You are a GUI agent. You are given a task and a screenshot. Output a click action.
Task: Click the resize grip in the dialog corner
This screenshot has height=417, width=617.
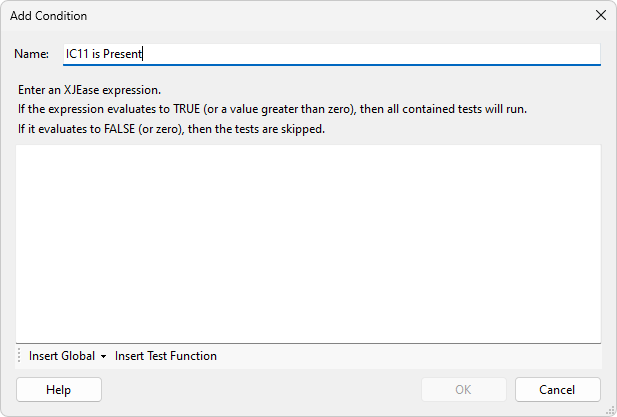[x=609, y=409]
